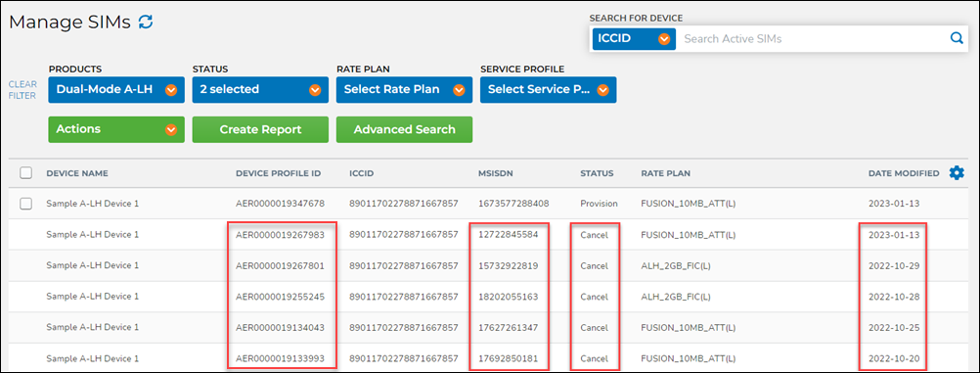
Task: Click the Rate Plan column header
Action: [665, 173]
